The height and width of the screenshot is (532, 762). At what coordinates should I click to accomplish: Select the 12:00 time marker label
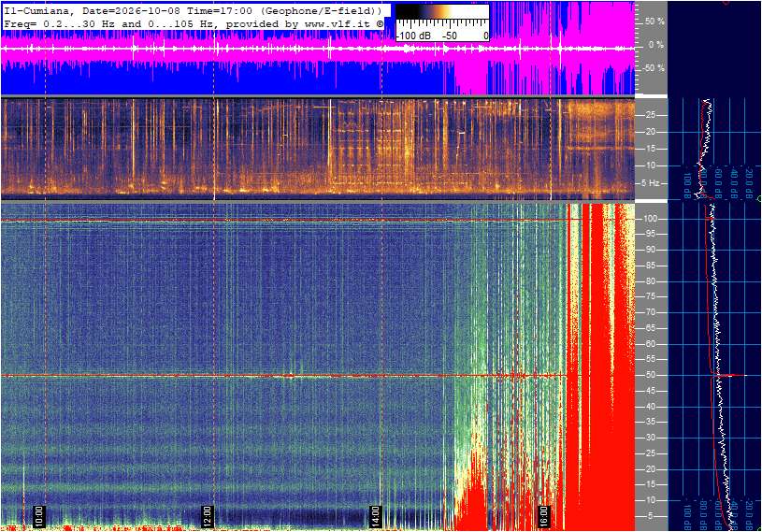pyautogui.click(x=207, y=516)
